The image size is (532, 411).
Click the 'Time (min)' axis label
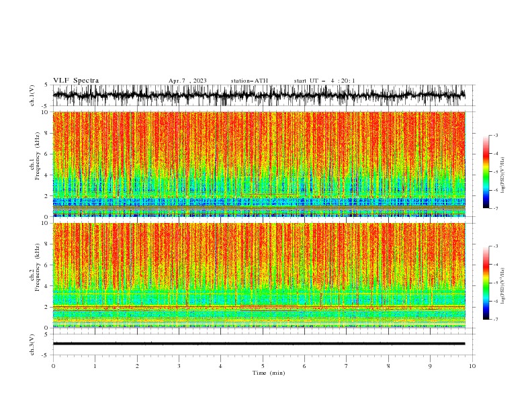(269, 373)
